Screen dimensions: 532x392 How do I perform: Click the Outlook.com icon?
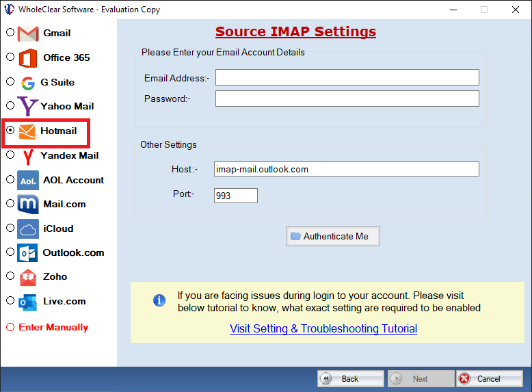pyautogui.click(x=27, y=253)
